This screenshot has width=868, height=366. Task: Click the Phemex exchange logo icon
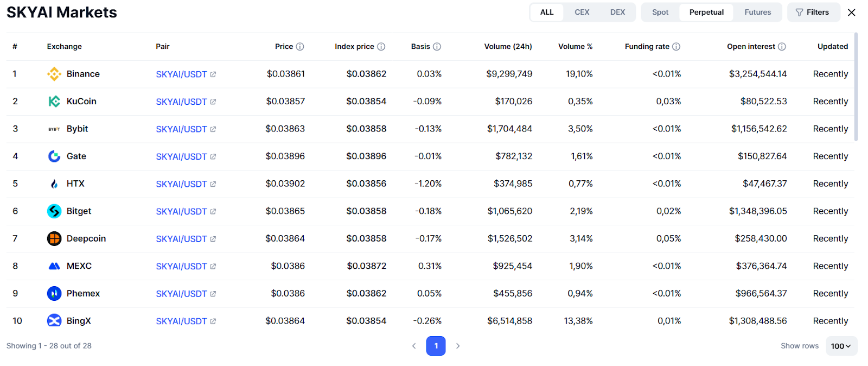pyautogui.click(x=54, y=294)
